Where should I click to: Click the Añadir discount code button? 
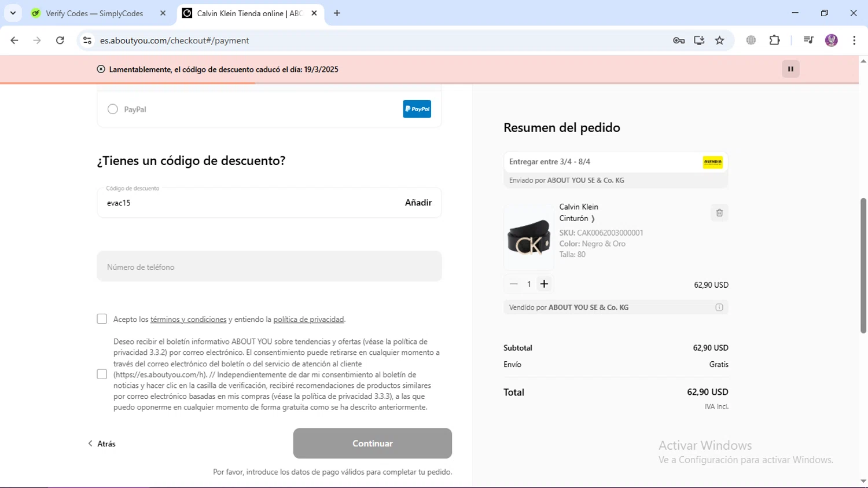[418, 203]
